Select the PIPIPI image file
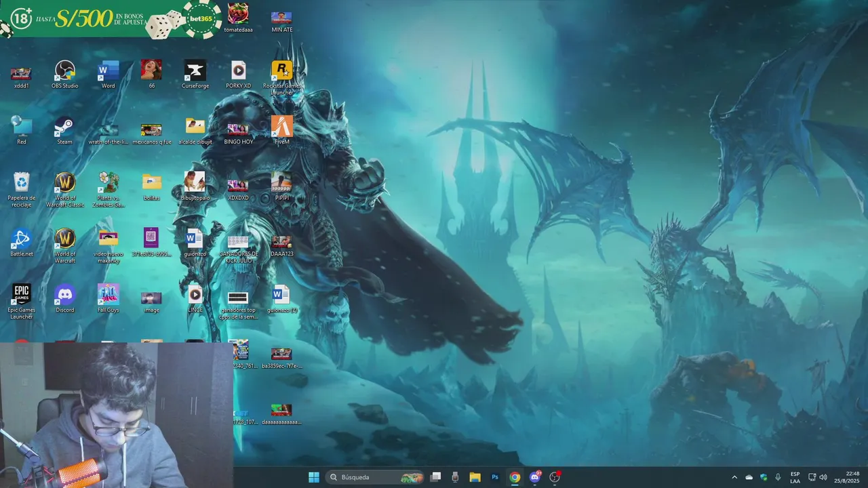 click(281, 187)
